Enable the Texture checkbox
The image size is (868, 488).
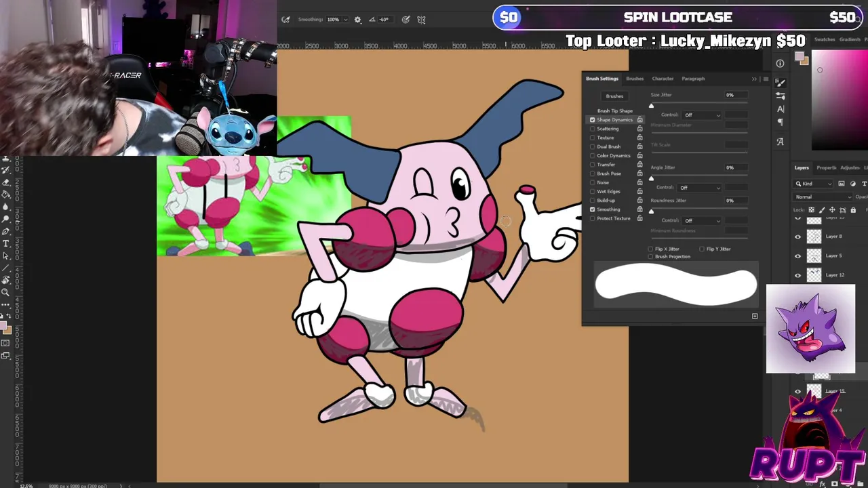pyautogui.click(x=593, y=138)
